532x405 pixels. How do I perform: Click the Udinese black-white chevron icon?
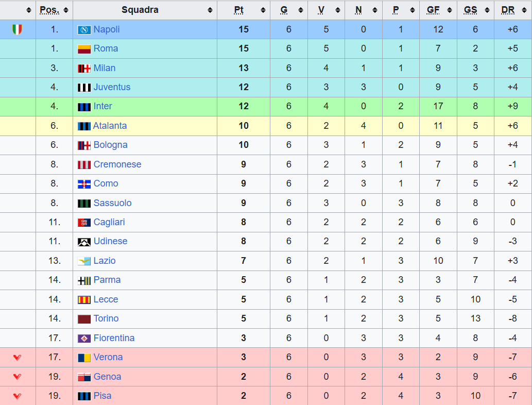click(x=84, y=242)
